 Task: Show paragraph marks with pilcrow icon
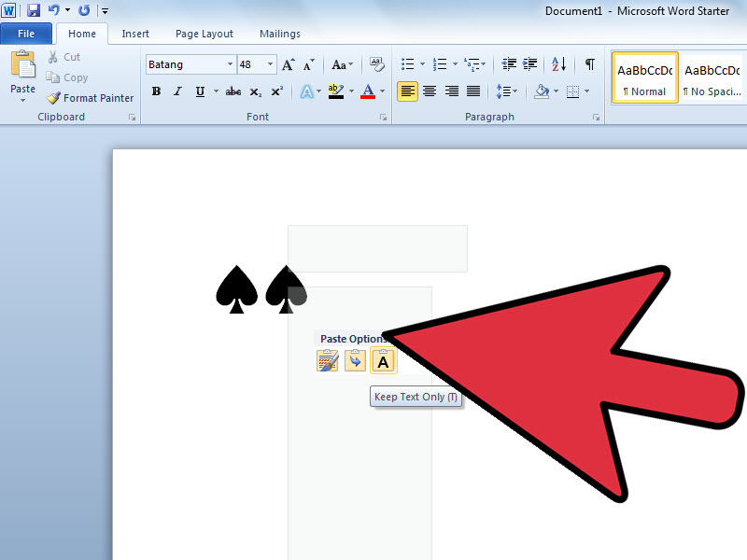590,64
